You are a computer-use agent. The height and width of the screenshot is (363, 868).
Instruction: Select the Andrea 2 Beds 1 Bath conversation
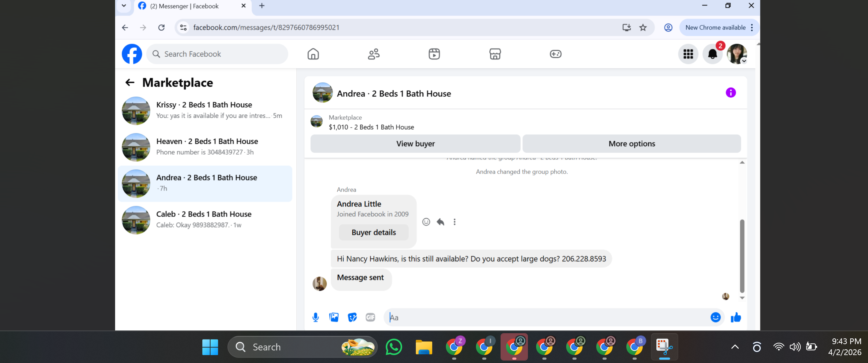point(205,183)
